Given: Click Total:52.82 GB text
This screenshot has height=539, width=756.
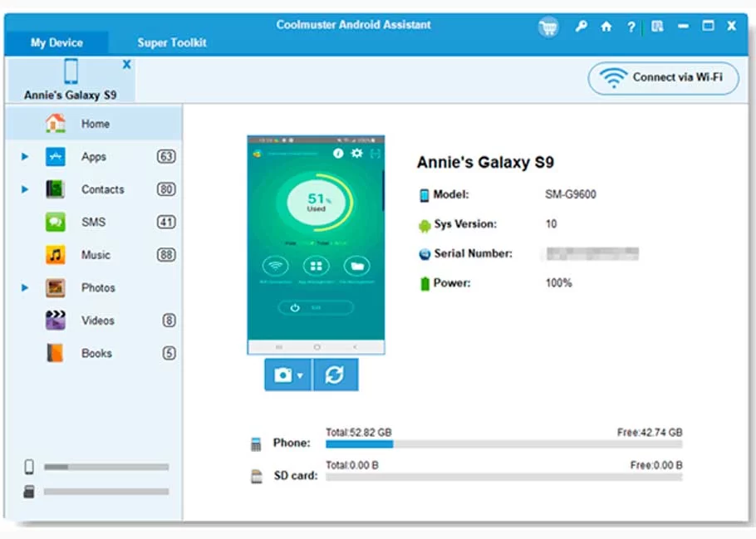Looking at the screenshot, I should (x=358, y=433).
